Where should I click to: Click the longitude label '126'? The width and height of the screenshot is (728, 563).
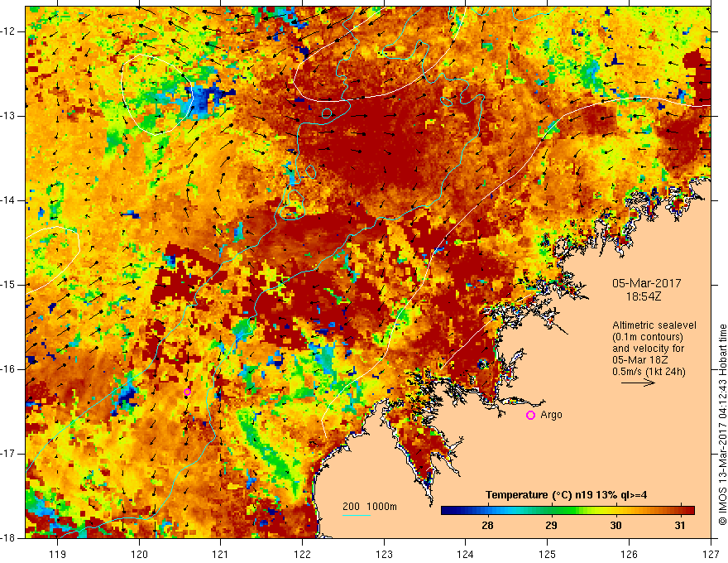629,554
